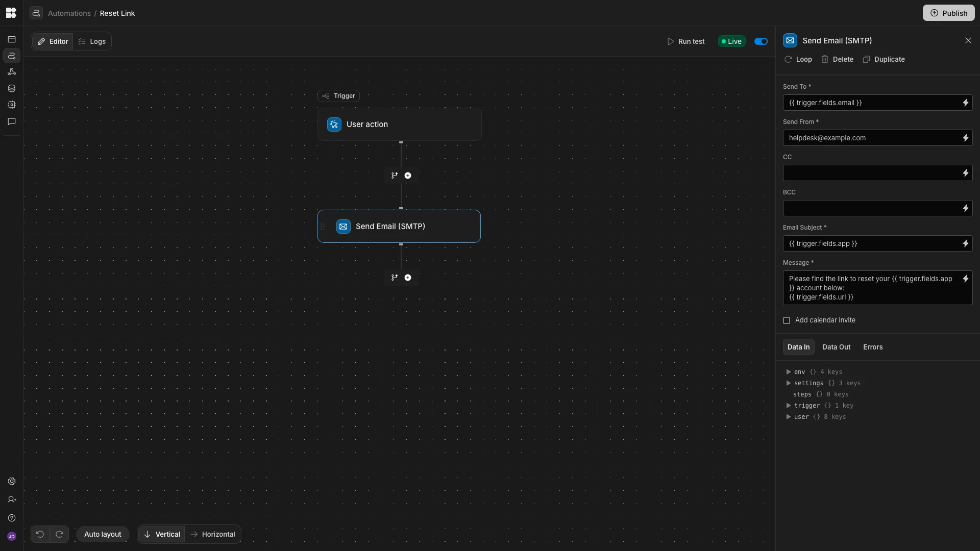Expand the user object keys
Viewport: 980px width, 551px height.
coord(789,417)
